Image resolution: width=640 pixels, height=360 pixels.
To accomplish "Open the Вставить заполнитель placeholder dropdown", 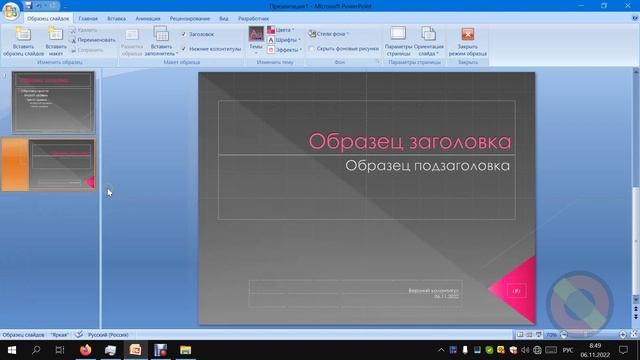I will click(161, 41).
